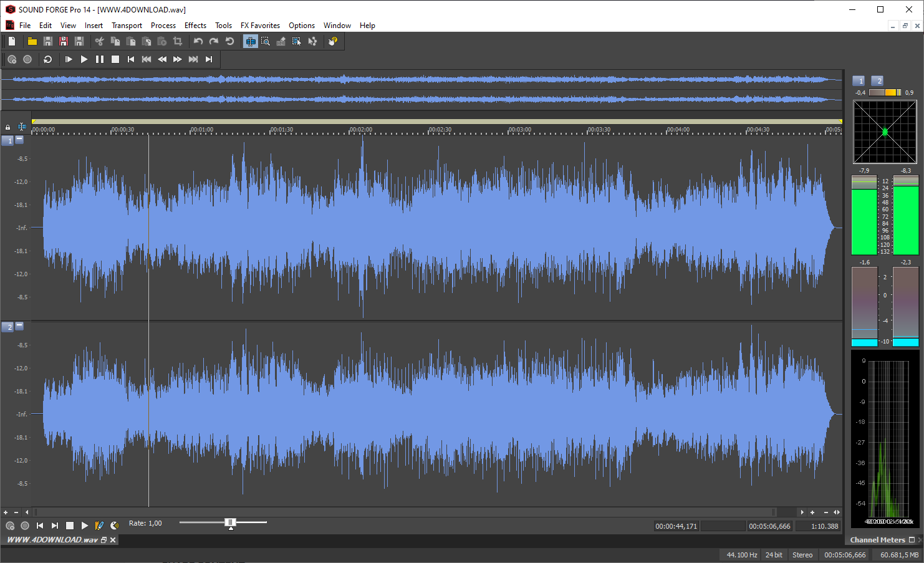Click time zoom-out minus at bottom-right
This screenshot has height=563, width=924.
tap(825, 512)
